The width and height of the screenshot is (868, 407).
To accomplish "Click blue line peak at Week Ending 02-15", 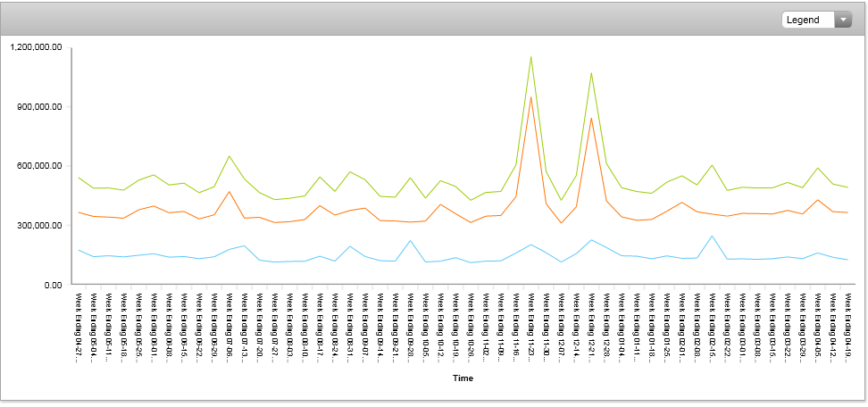I will (712, 237).
